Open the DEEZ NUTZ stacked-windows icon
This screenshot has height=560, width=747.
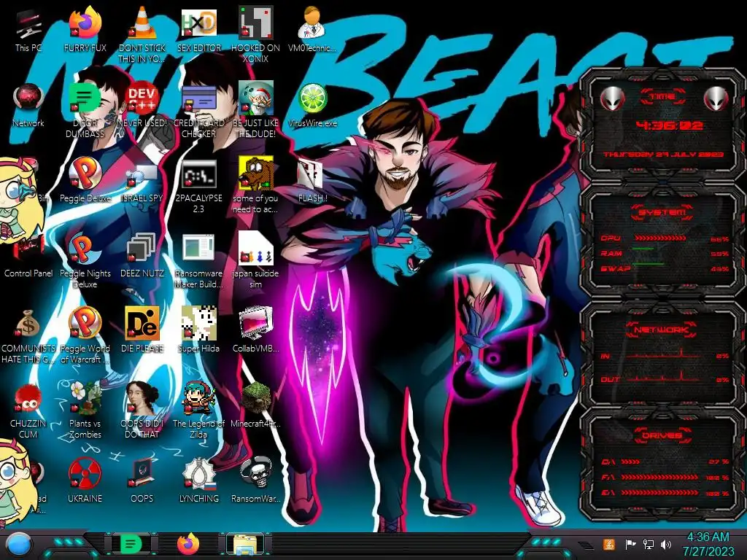tap(142, 256)
